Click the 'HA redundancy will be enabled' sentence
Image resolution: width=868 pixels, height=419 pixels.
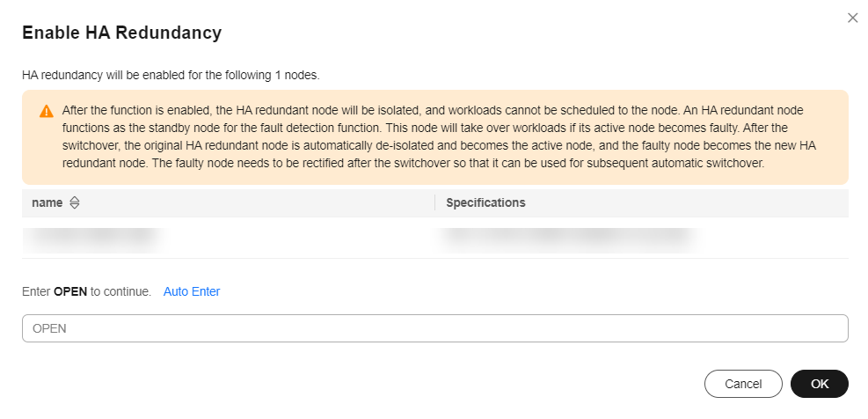171,76
